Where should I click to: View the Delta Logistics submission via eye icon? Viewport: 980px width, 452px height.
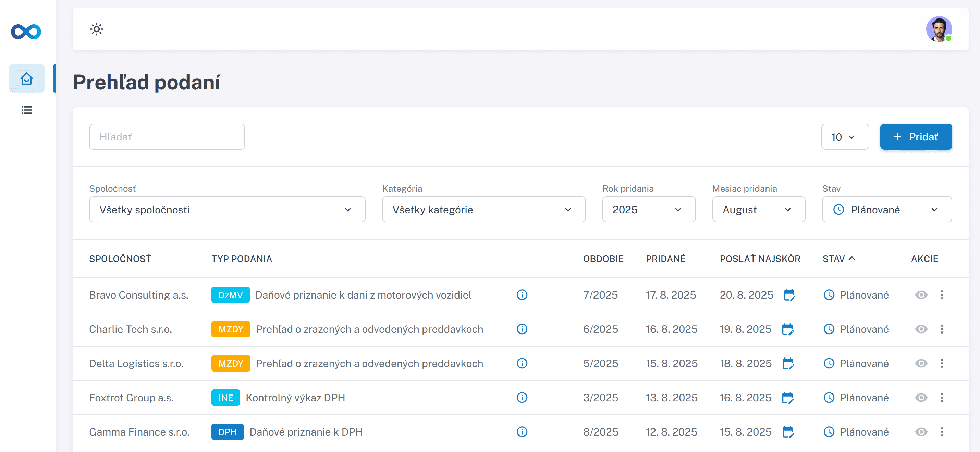point(921,363)
